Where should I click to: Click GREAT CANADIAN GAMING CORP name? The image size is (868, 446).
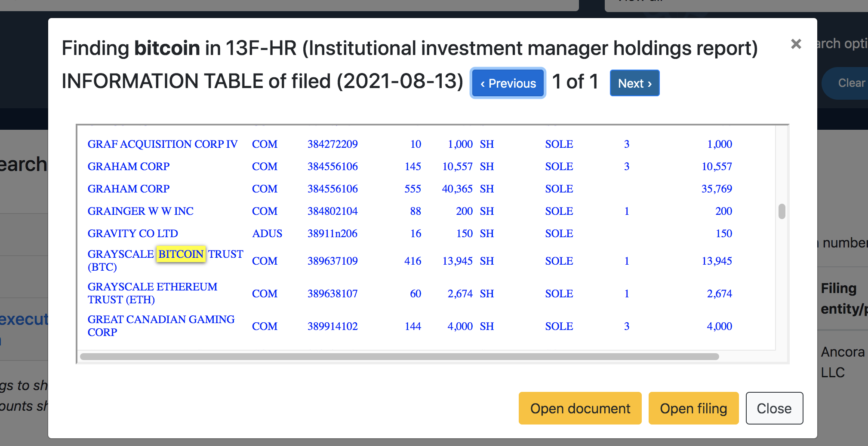tap(161, 326)
